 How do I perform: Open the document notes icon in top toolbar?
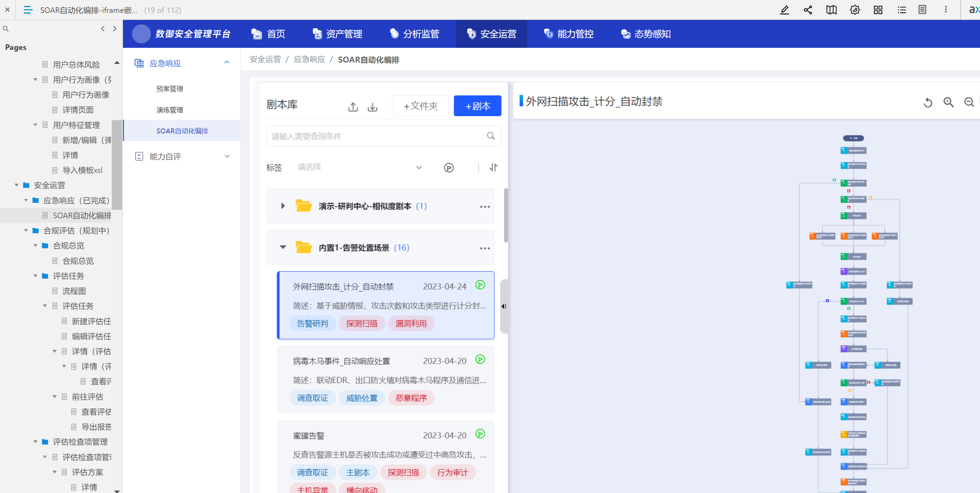922,10
